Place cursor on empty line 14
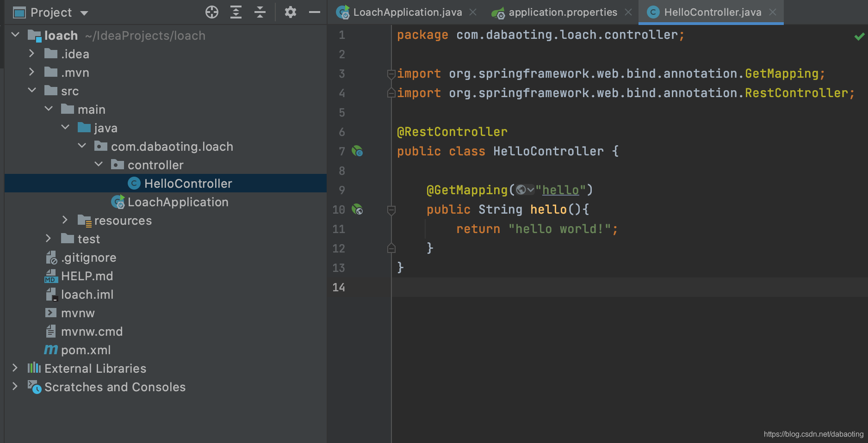Screen dimensions: 868x443 coord(629,287)
